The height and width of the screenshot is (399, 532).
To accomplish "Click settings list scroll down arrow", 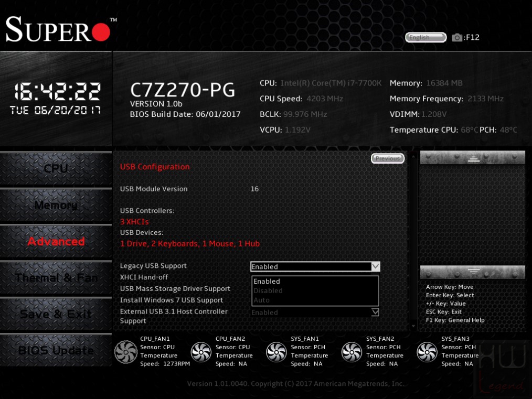I will pos(413,326).
